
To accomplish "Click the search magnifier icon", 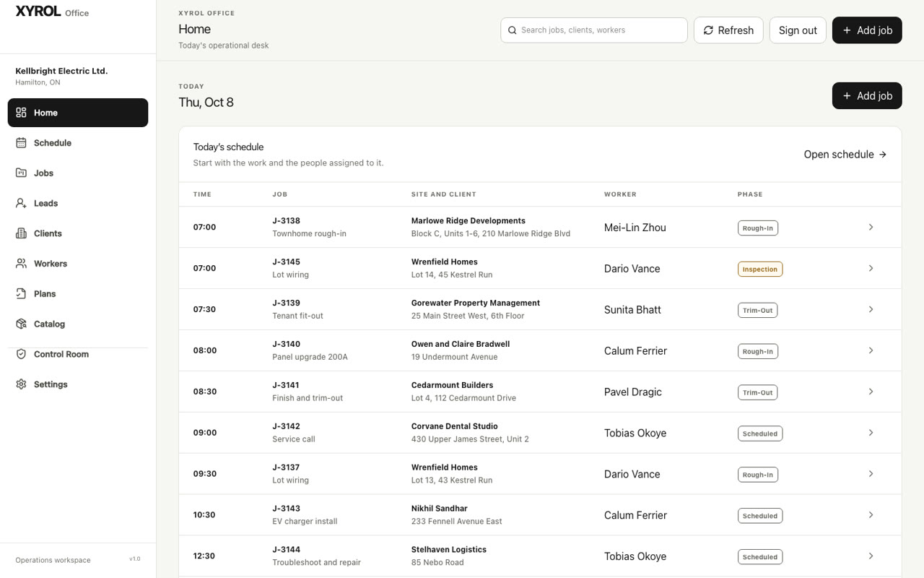I will [x=513, y=30].
